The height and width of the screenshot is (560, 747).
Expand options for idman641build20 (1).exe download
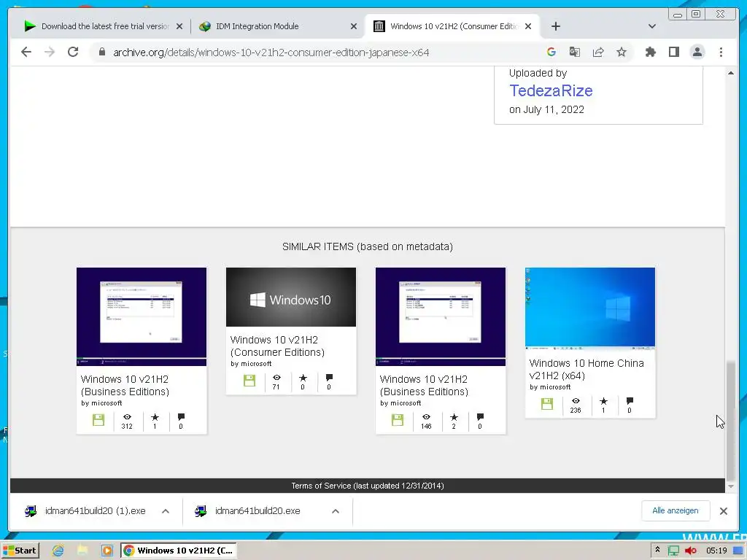166,511
